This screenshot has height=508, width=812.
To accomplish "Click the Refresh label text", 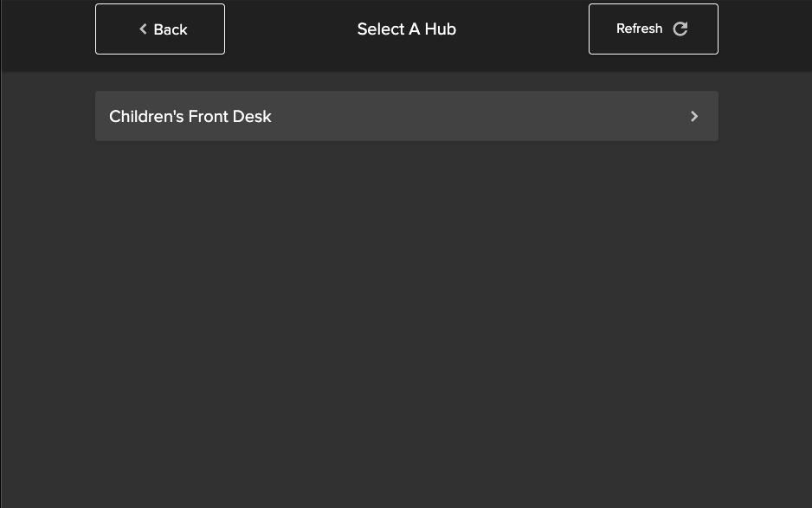I will point(639,29).
